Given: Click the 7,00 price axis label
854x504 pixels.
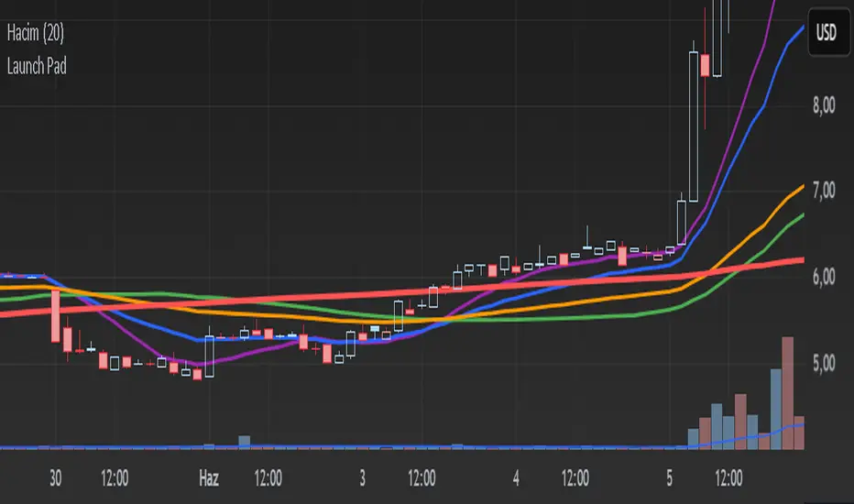Looking at the screenshot, I should (x=824, y=191).
